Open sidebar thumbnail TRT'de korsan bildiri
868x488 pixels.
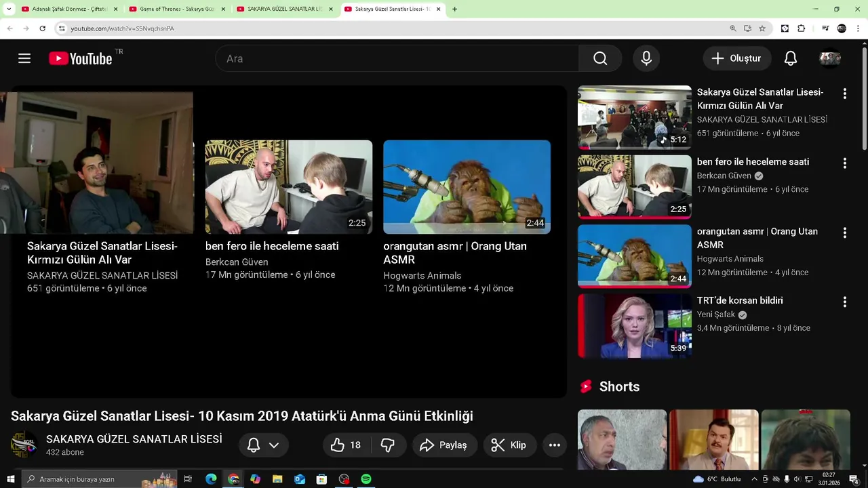[x=635, y=325]
